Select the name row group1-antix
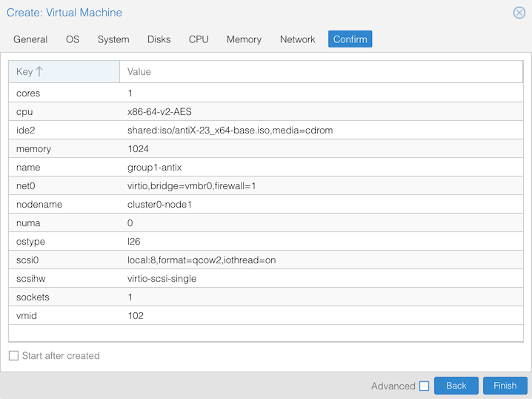The height and width of the screenshot is (399, 532). pos(265,168)
